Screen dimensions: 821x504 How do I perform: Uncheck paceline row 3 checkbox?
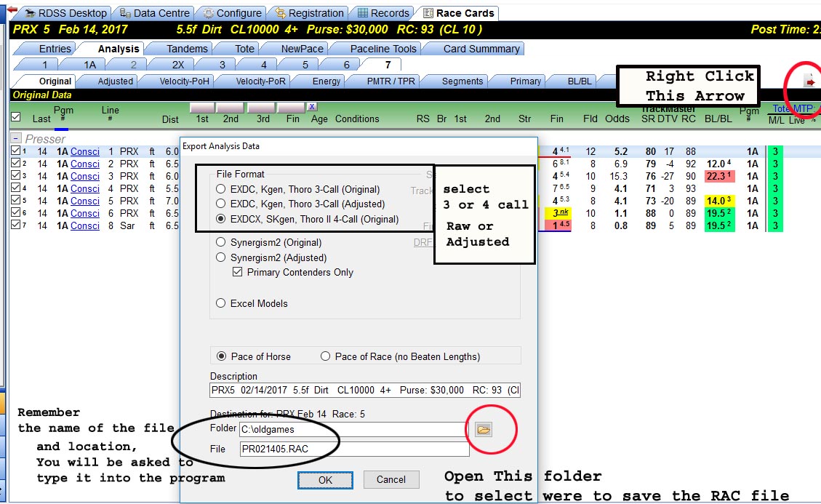pos(16,175)
